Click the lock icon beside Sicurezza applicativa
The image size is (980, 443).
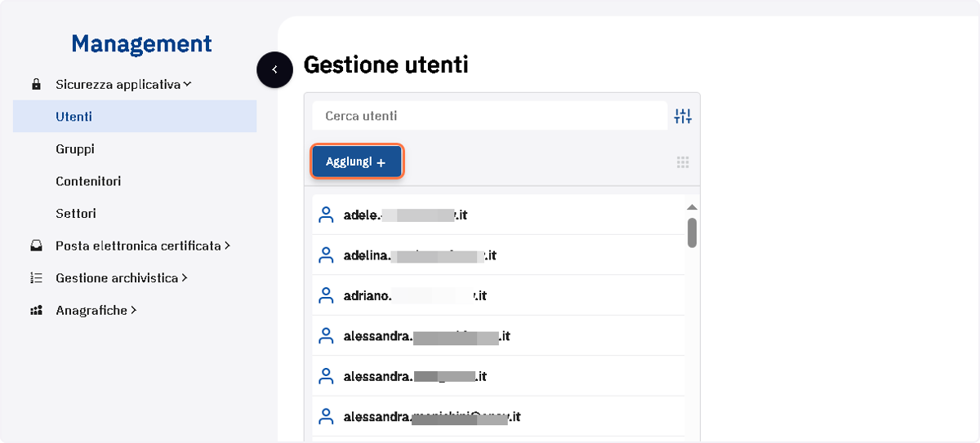tap(36, 84)
